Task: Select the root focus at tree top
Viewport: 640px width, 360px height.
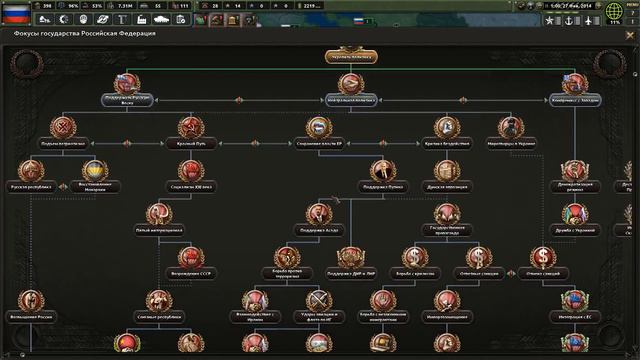Action: [351, 56]
